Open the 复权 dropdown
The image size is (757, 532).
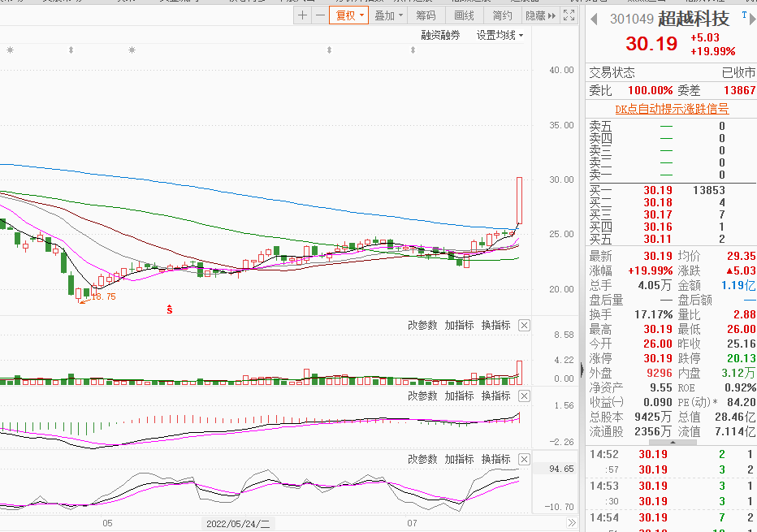tap(349, 15)
